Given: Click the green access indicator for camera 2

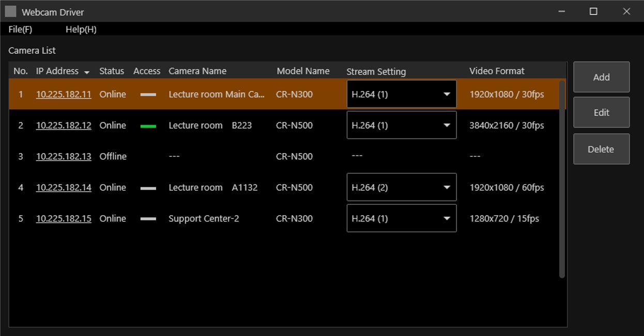Looking at the screenshot, I should [148, 126].
